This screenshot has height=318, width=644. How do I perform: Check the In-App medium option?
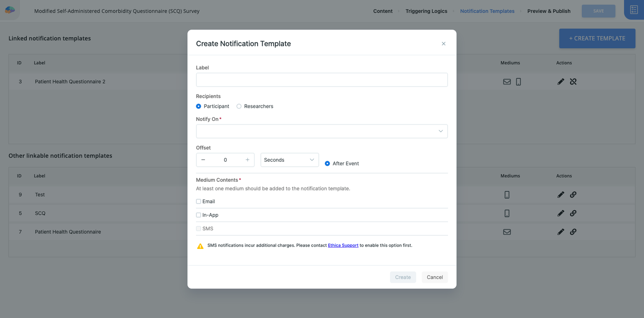(x=198, y=215)
